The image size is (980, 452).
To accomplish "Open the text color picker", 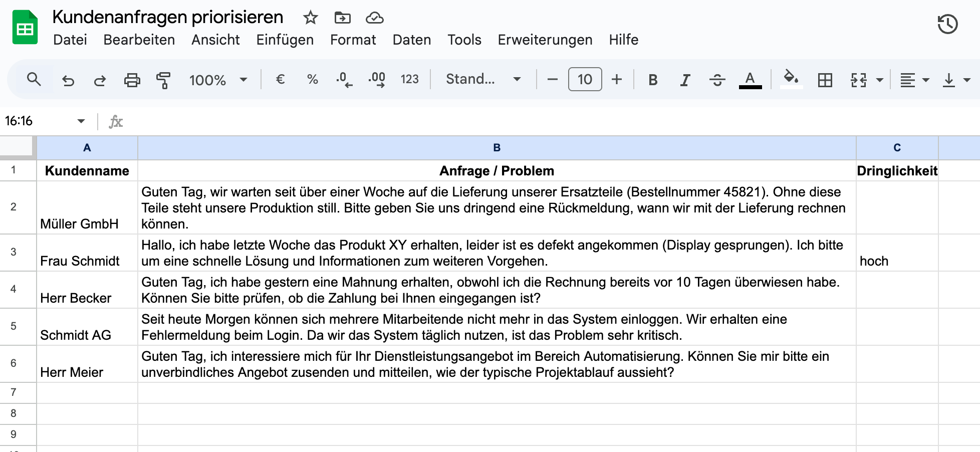I will [749, 79].
